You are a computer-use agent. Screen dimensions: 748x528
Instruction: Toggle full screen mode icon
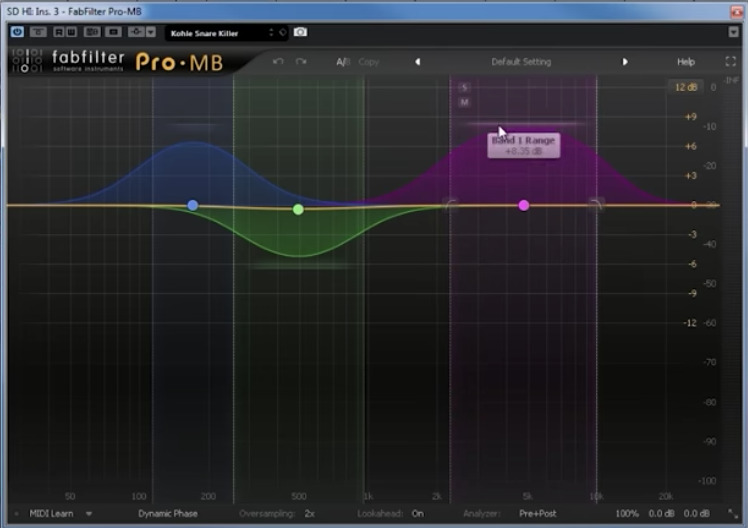tap(730, 62)
